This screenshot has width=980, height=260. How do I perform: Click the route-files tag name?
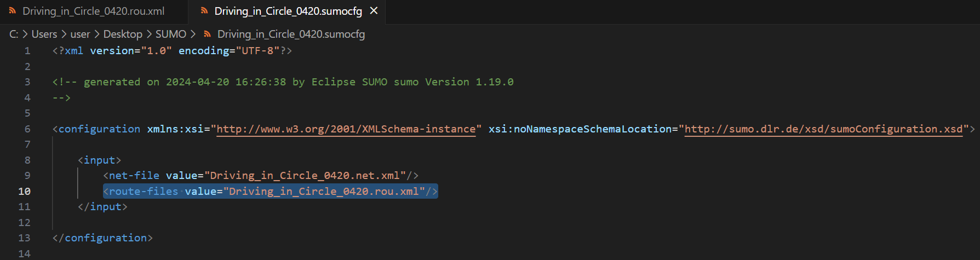(144, 191)
